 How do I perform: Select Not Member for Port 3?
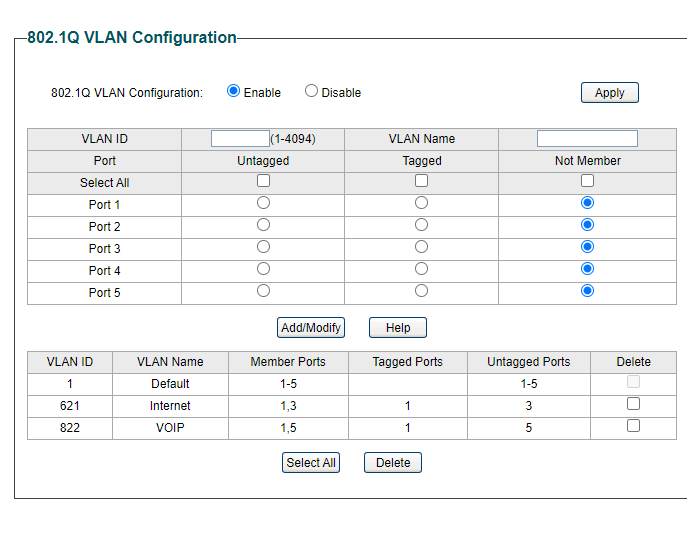tap(587, 247)
